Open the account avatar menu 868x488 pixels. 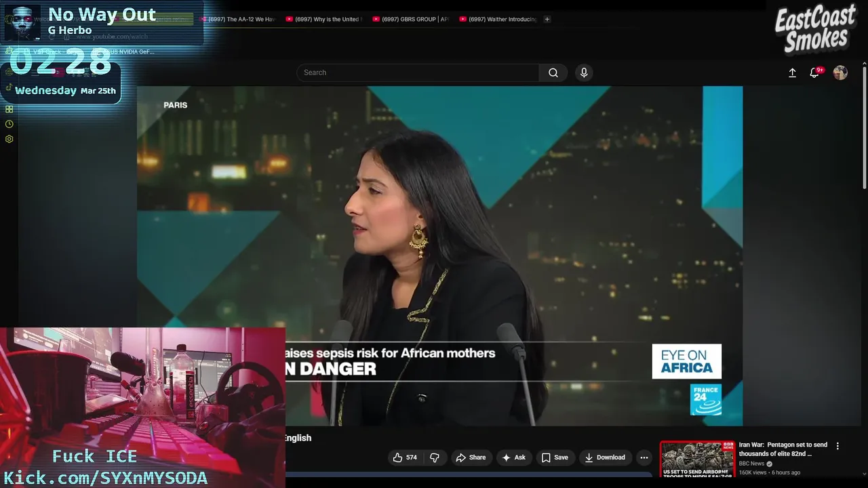pos(840,73)
